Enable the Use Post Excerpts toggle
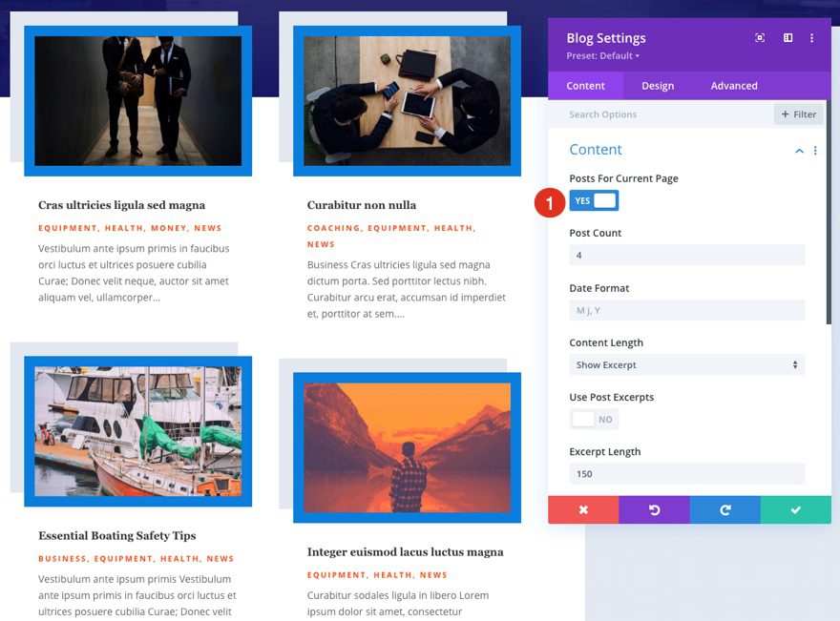The image size is (840, 621). pos(592,419)
